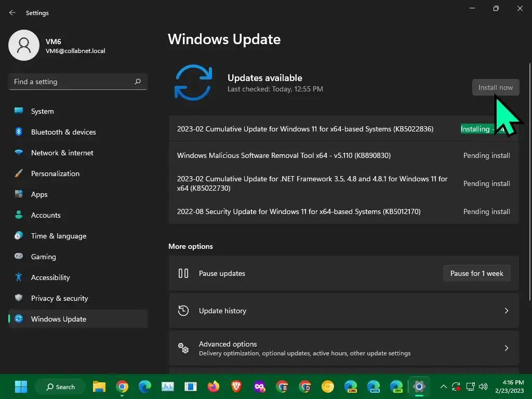Click Pause for 1 week button
This screenshot has height=399, width=532.
click(476, 273)
